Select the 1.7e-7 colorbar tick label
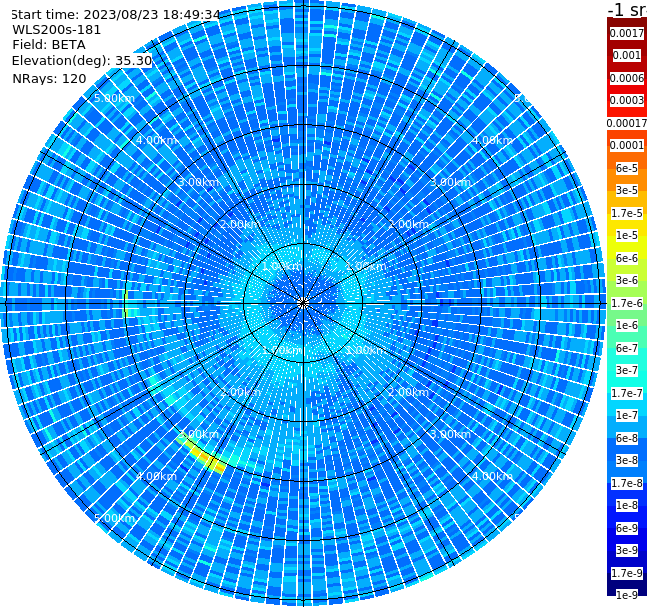The image size is (647, 607). pos(627,393)
